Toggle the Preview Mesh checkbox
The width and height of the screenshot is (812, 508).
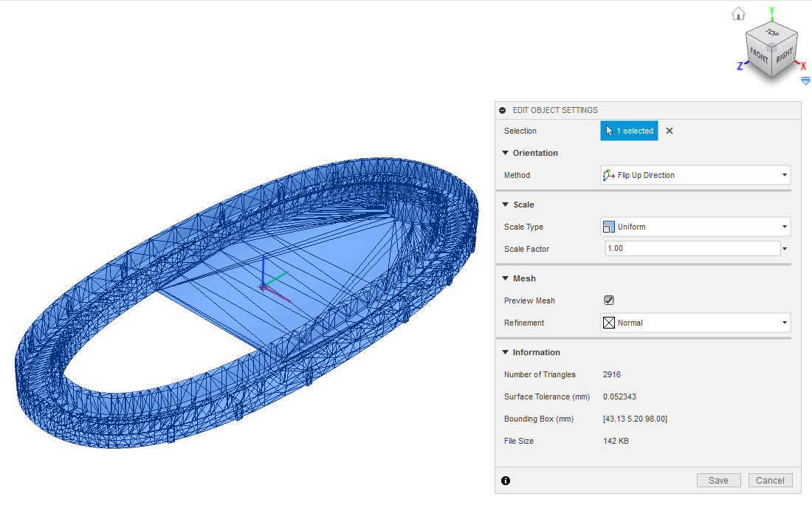pos(609,301)
